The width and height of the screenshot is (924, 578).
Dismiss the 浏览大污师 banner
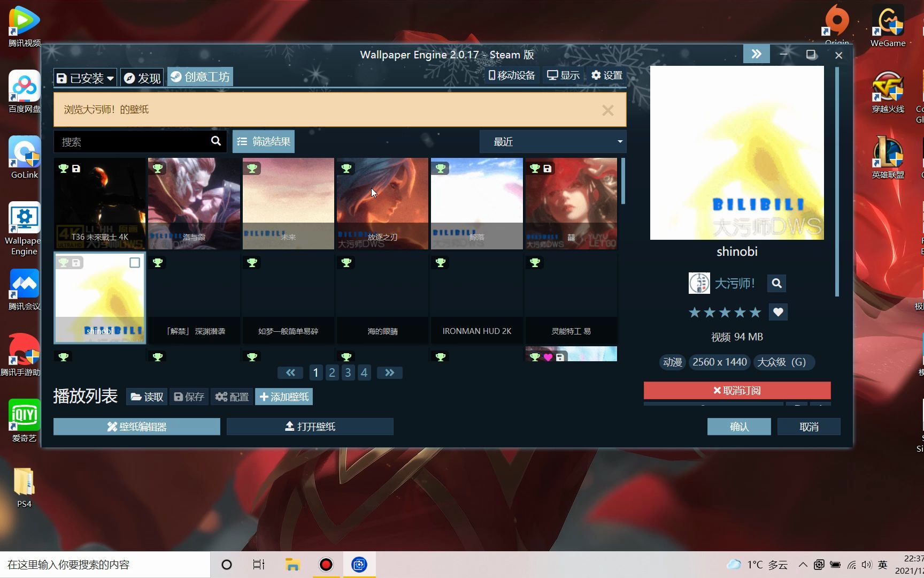tap(607, 110)
